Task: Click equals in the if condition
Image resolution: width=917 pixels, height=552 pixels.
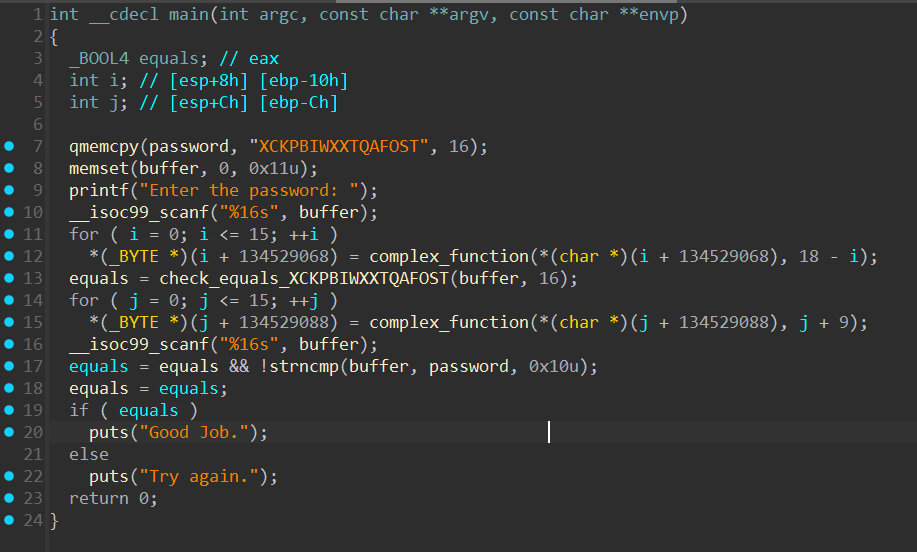Action: 149,410
